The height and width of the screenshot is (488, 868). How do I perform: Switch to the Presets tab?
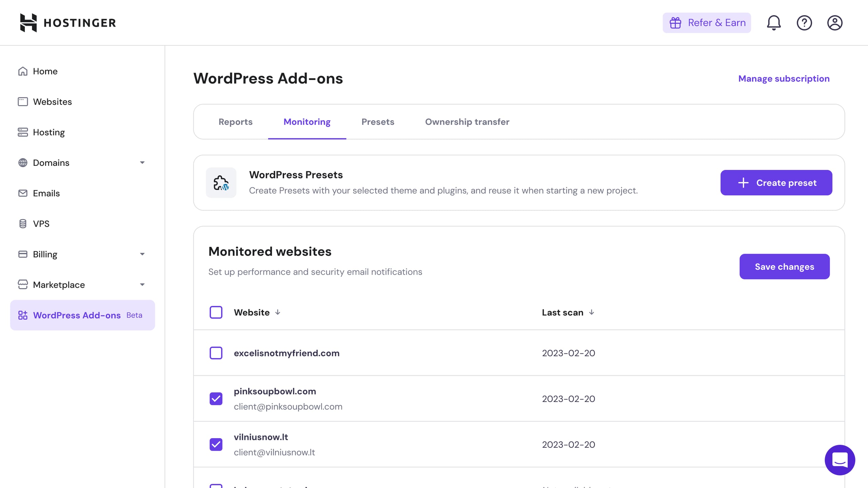tap(378, 122)
